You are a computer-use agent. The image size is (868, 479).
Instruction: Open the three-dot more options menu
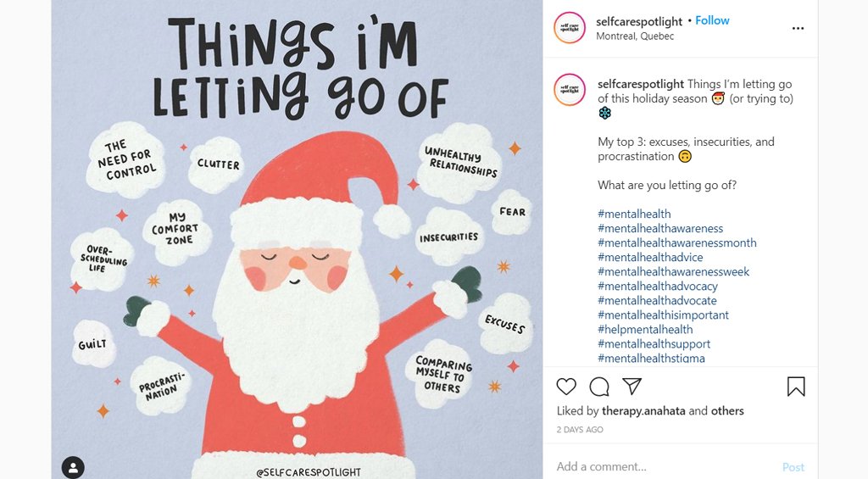[x=798, y=28]
